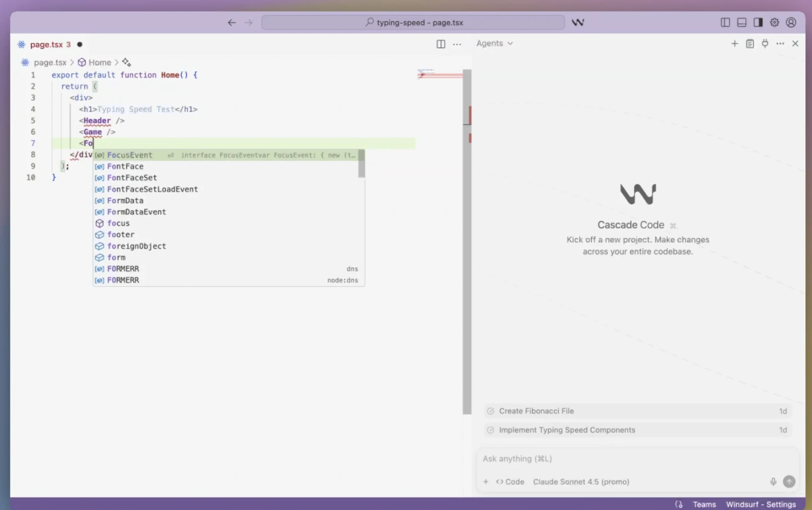Image resolution: width=812 pixels, height=510 pixels.
Task: Click the plus add-context icon in chat
Action: pos(486,482)
